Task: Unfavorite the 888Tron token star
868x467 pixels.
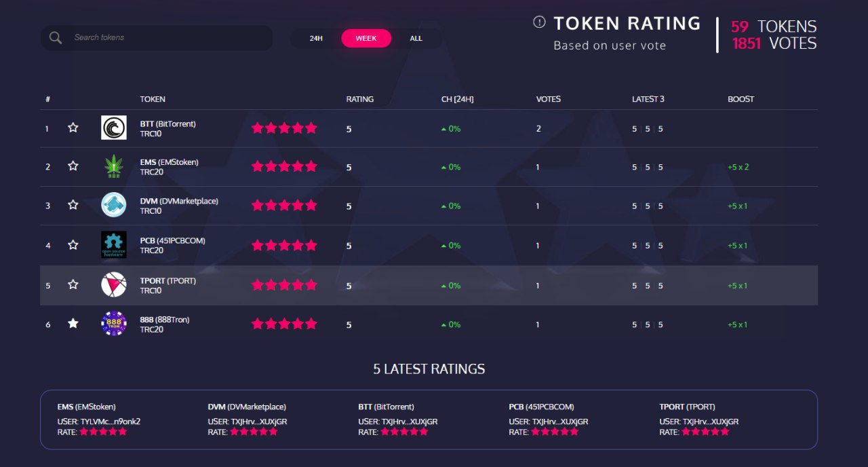Action: (x=73, y=324)
